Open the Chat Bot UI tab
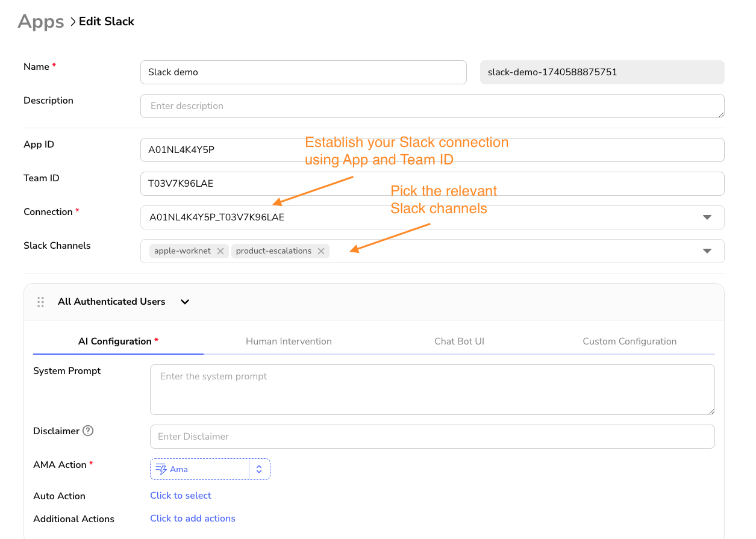756x539 pixels. pos(459,341)
